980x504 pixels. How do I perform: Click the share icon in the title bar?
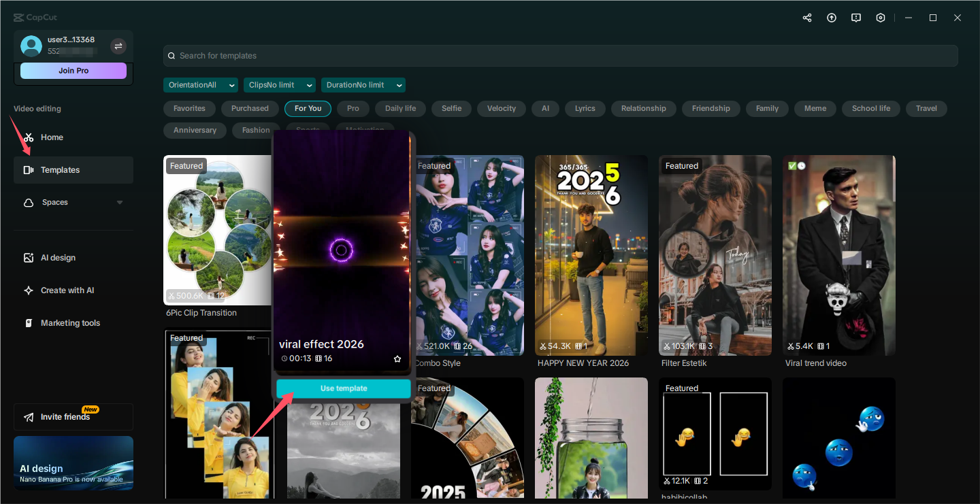point(807,18)
